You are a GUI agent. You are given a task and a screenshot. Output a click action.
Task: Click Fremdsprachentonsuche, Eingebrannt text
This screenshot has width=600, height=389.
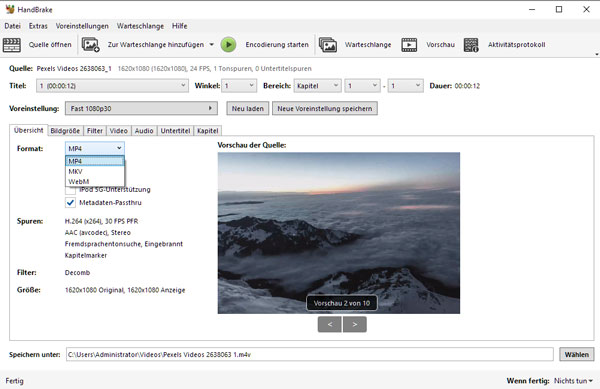(x=124, y=244)
